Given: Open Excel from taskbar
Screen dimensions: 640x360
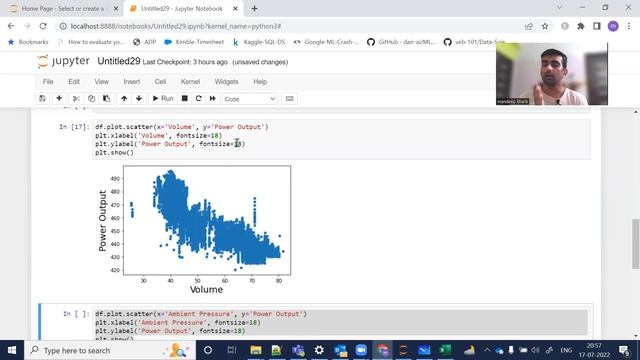Looking at the screenshot, I should click(x=445, y=350).
